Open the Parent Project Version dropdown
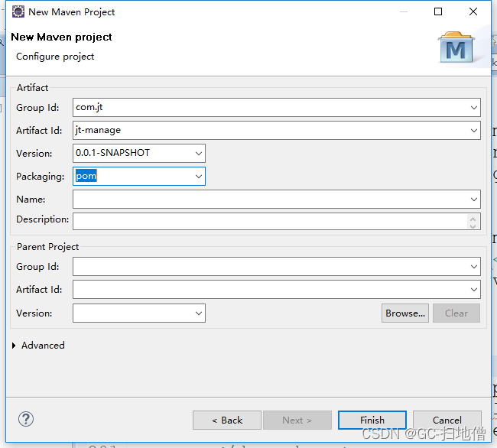Screen dimensions: 497x448 click(x=199, y=313)
